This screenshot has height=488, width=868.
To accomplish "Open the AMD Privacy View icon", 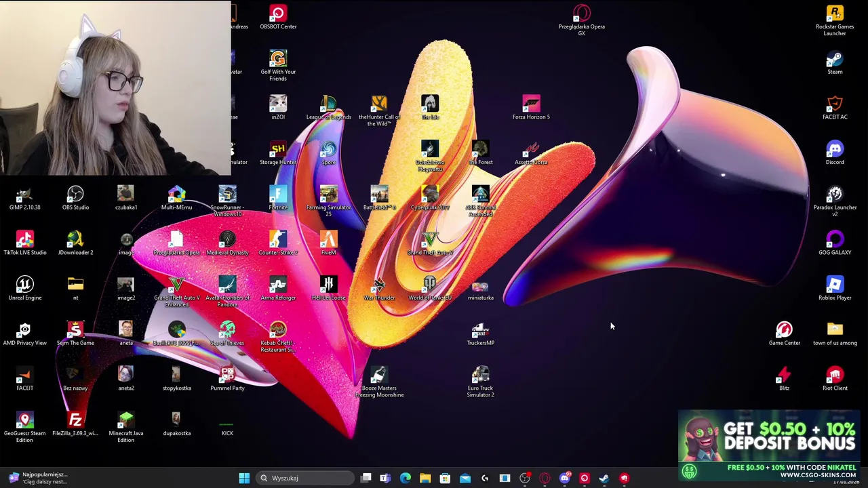I will 25,334.
